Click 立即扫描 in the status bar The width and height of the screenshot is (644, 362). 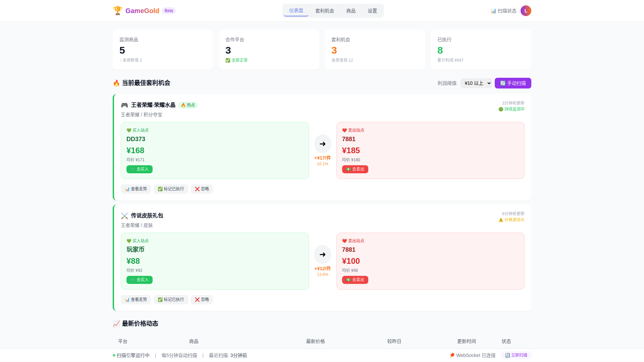(516, 355)
